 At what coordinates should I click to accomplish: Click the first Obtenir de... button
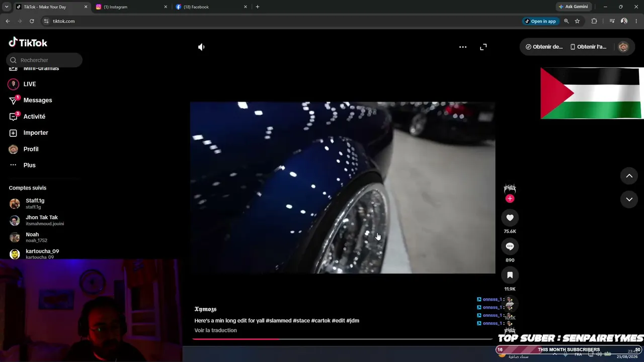point(544,47)
